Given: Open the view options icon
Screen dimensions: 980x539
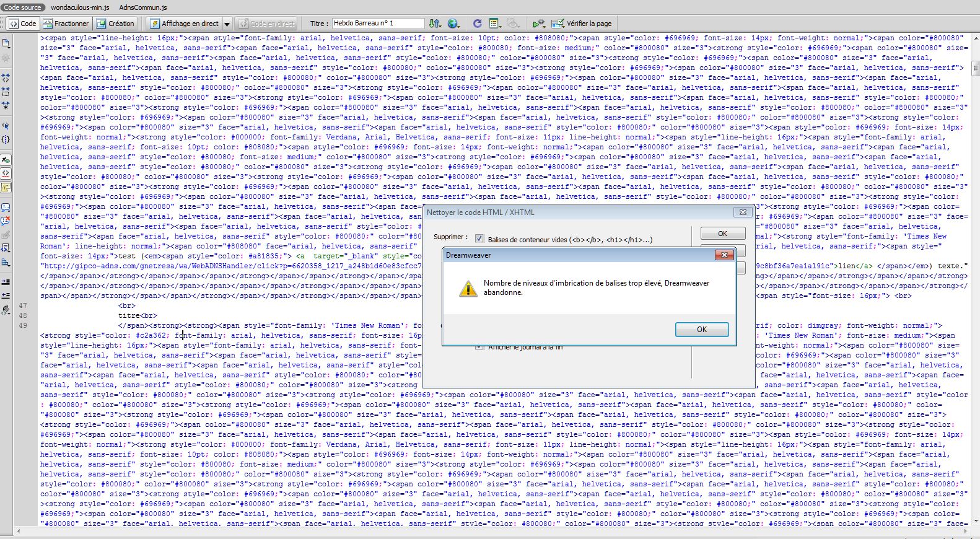Looking at the screenshot, I should point(494,24).
